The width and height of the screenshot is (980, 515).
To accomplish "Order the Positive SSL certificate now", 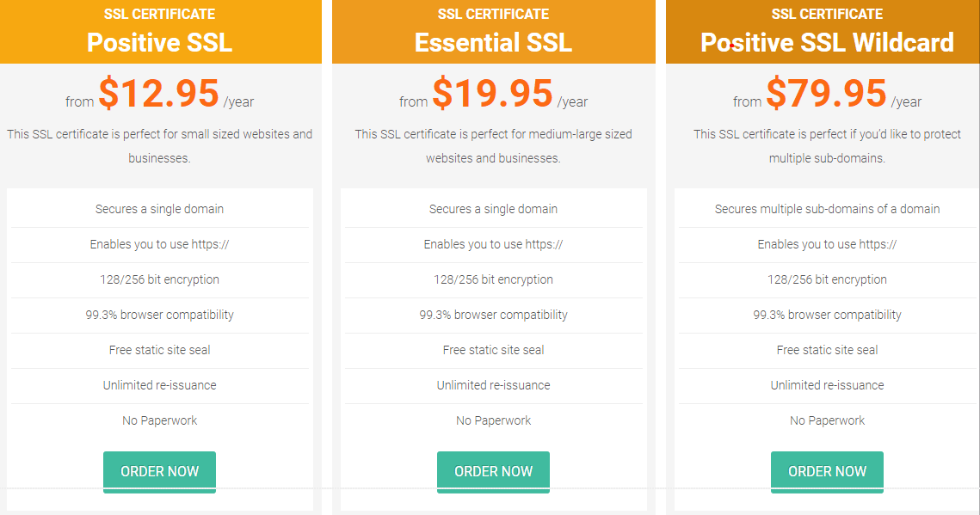I will click(159, 471).
